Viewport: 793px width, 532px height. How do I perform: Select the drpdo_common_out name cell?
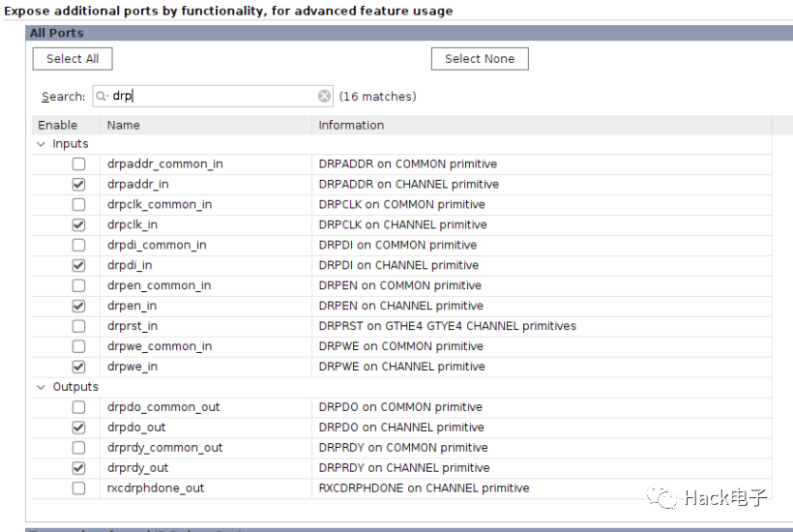pos(206,406)
